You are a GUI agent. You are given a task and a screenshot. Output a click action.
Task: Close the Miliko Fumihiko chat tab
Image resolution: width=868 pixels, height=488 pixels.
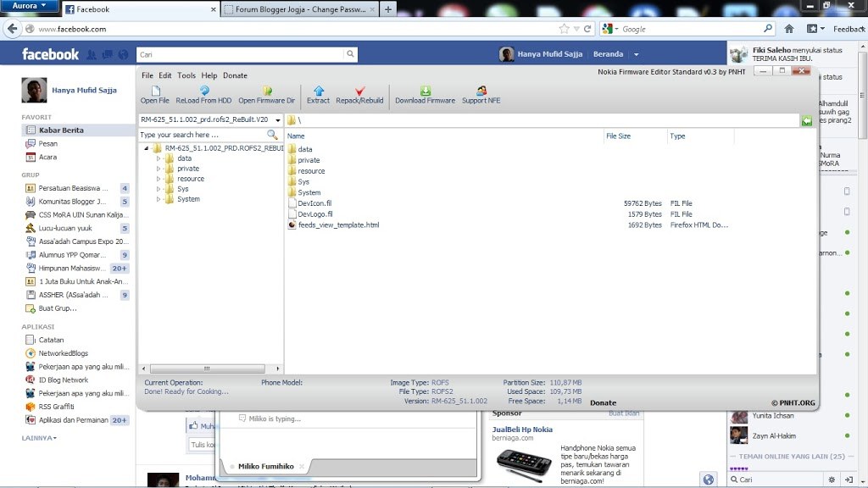click(302, 467)
